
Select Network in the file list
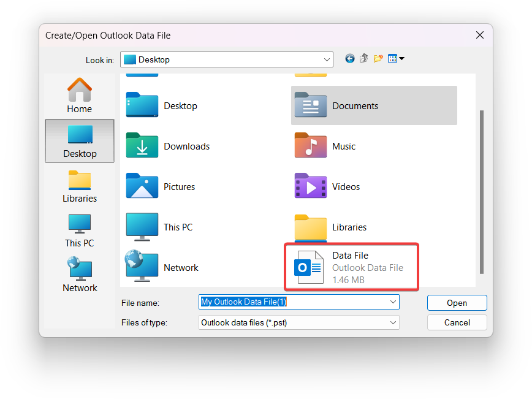(162, 267)
